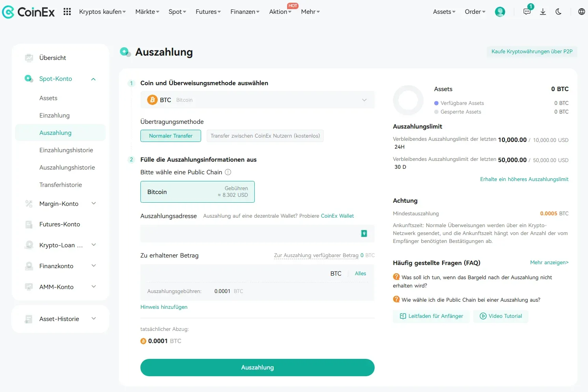Viewport: 588px width, 392px height.
Task: Click the download app icon
Action: [x=543, y=12]
